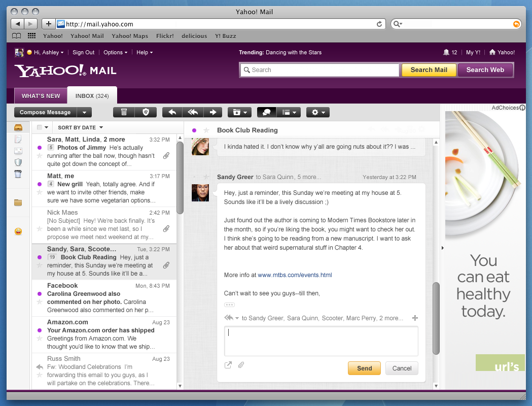Reload the page in browser address bar
This screenshot has height=406, width=532.
tap(379, 24)
